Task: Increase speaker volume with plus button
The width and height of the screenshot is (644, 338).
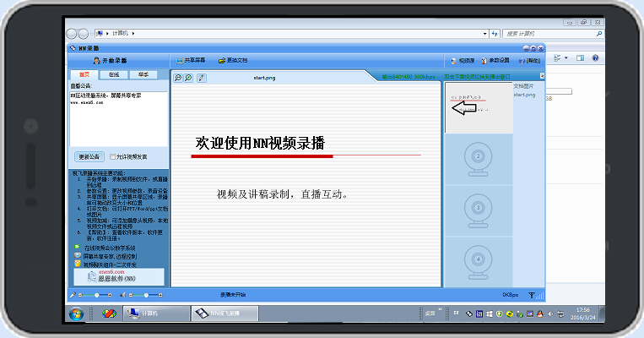Action: 160,295
